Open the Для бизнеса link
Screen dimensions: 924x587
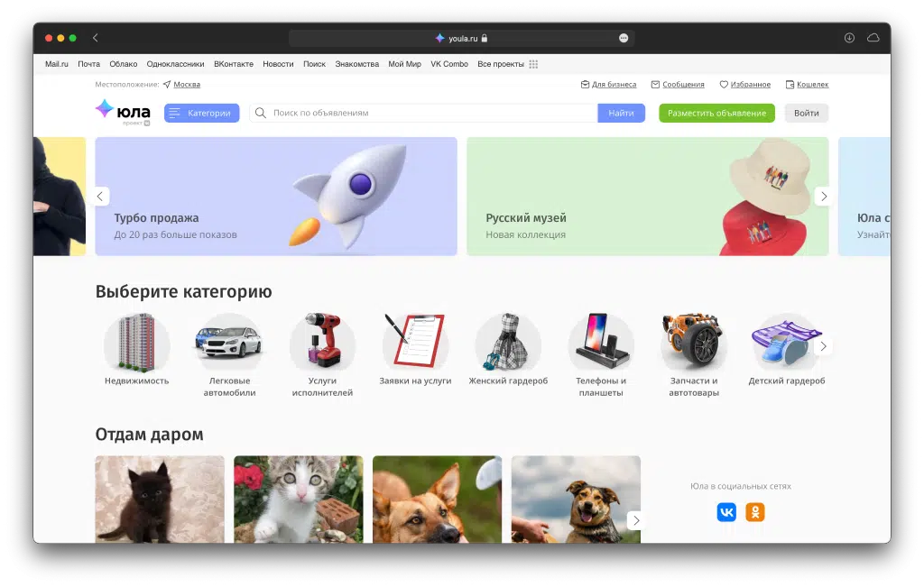[x=614, y=84]
